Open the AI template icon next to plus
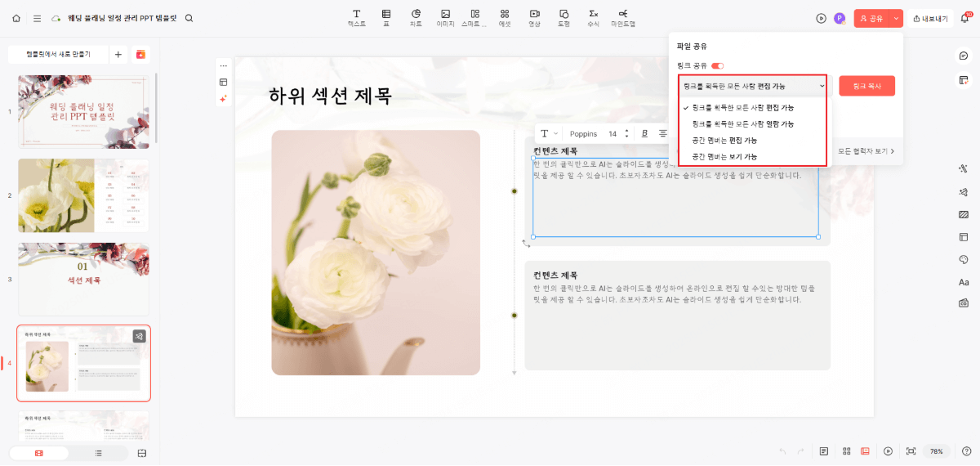The height and width of the screenshot is (466, 980). (x=140, y=54)
